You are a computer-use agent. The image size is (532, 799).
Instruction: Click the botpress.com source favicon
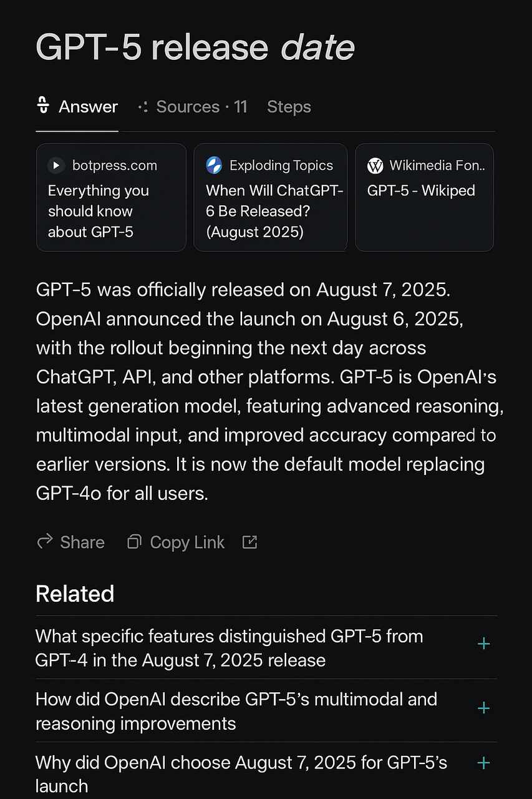pyautogui.click(x=56, y=165)
